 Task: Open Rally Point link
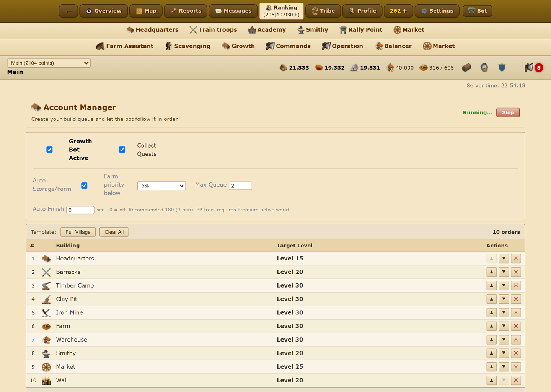[x=361, y=30]
